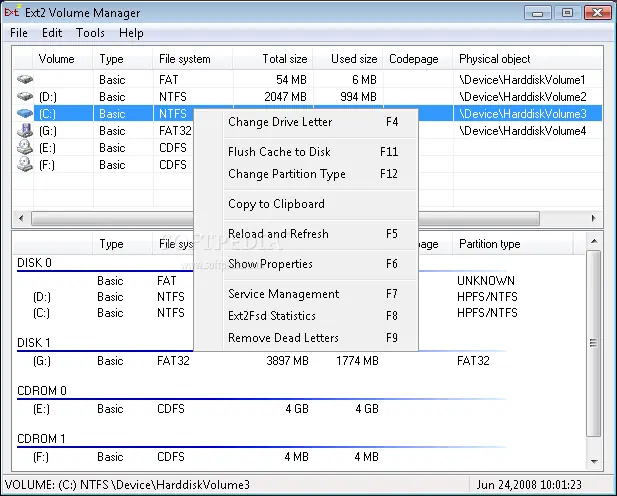Sort by Volume column header
Screen dimensions: 617x496
coord(63,59)
